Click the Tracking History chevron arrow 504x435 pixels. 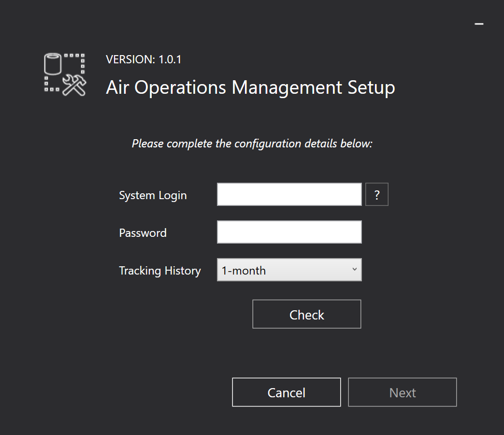click(x=355, y=270)
